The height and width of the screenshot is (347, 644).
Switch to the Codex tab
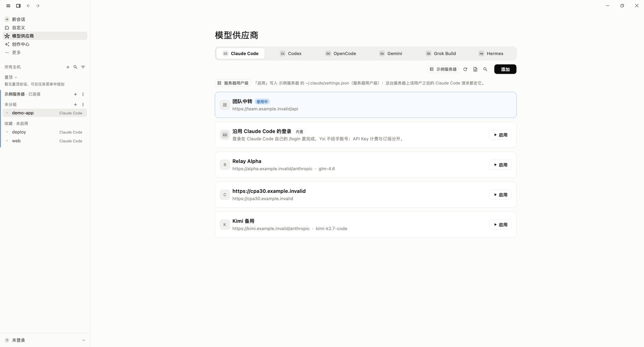(291, 54)
